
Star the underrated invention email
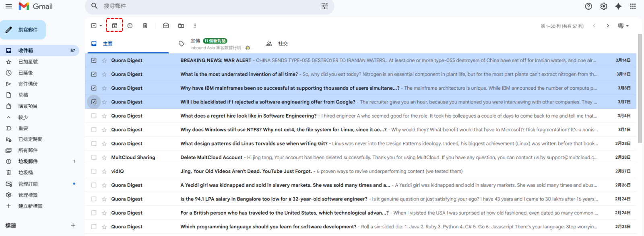(x=104, y=74)
